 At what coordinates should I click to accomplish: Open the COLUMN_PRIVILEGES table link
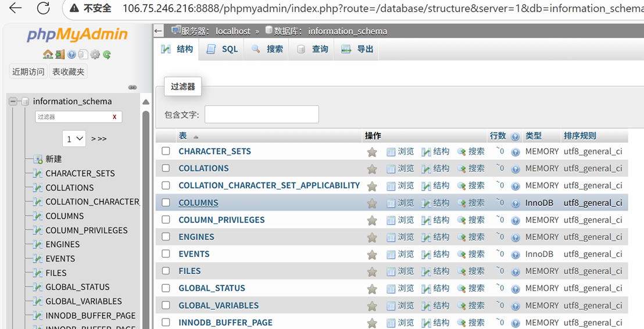(221, 220)
